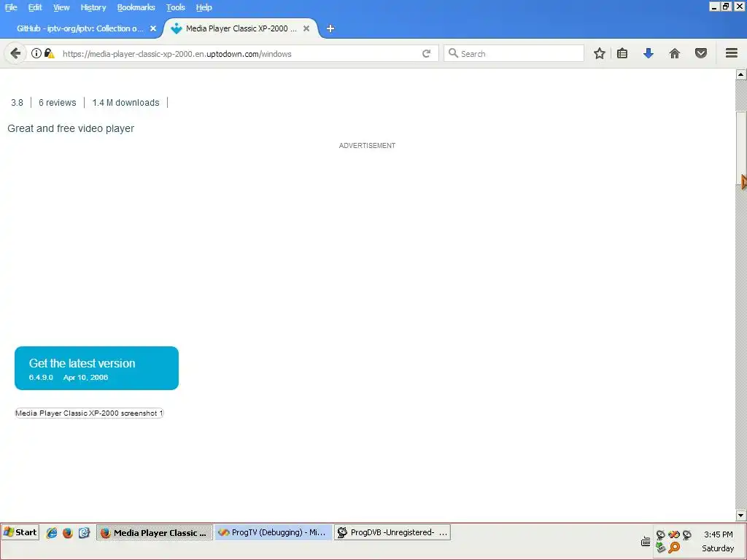Go back with the browser back arrow
The height and width of the screenshot is (560, 747).
[x=15, y=53]
